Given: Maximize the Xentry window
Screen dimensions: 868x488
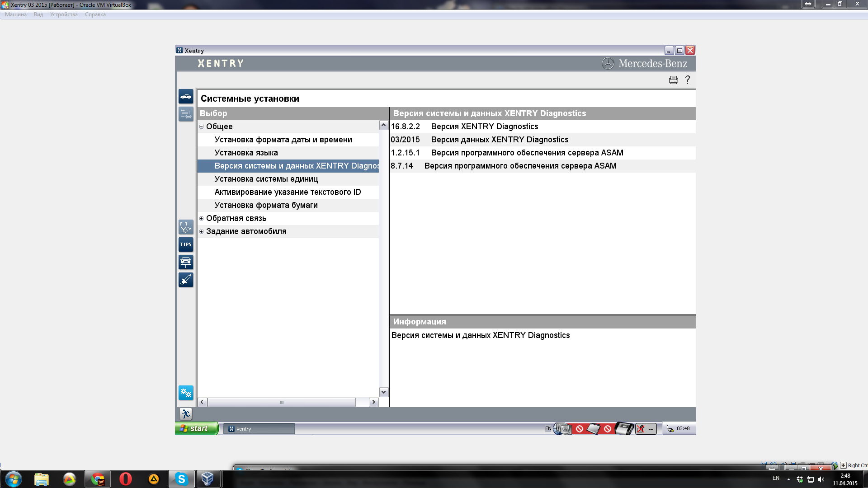Looking at the screenshot, I should pos(679,51).
